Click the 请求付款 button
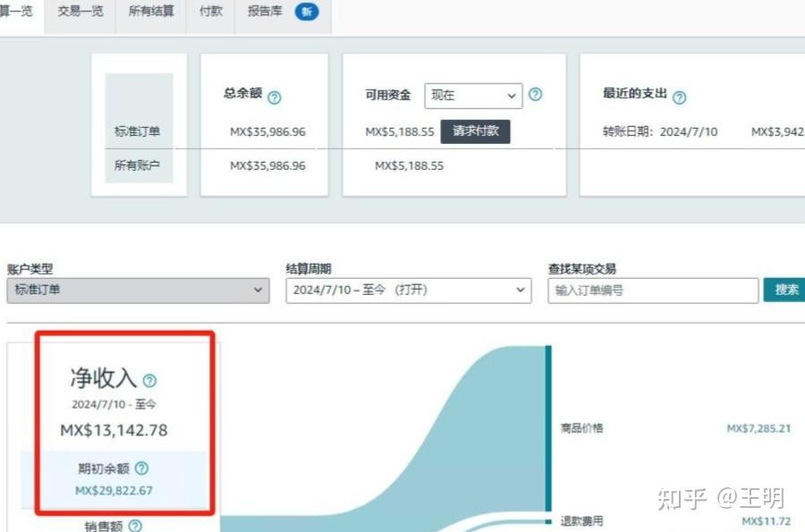Screen dimensions: 805x532 (x=476, y=131)
